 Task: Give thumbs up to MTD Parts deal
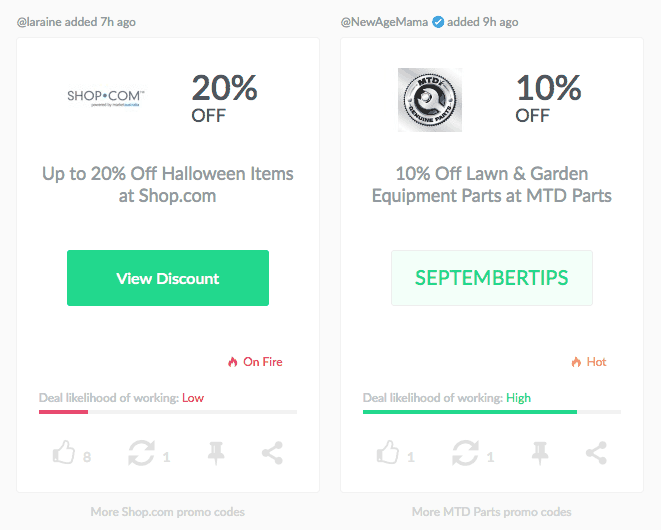point(387,452)
